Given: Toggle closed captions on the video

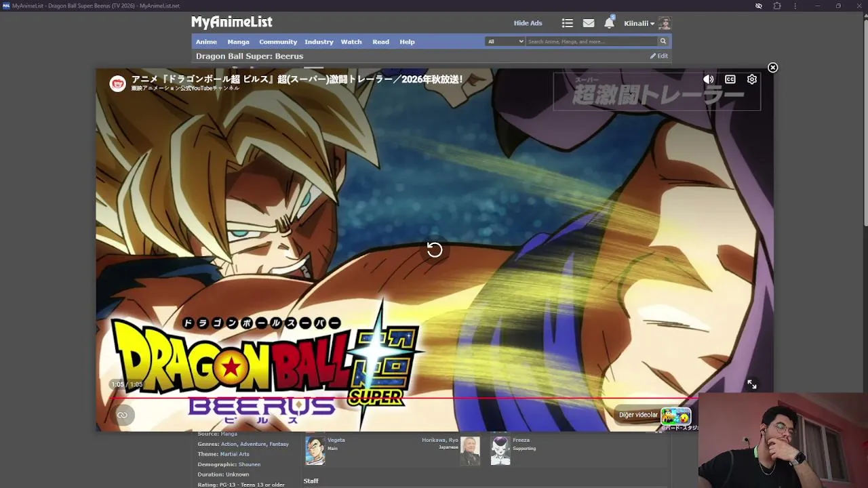Looking at the screenshot, I should tap(730, 79).
